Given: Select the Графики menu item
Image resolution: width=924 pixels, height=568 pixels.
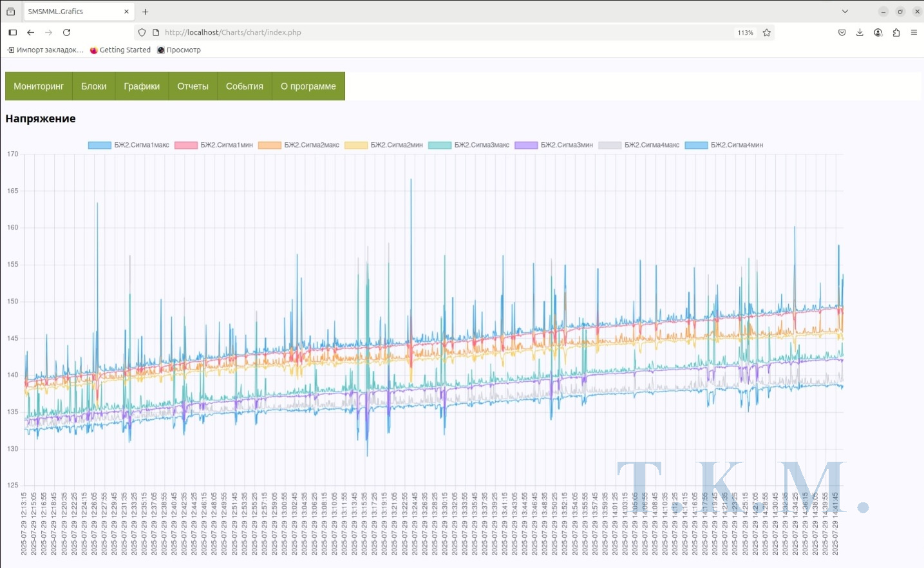Looking at the screenshot, I should pos(142,86).
